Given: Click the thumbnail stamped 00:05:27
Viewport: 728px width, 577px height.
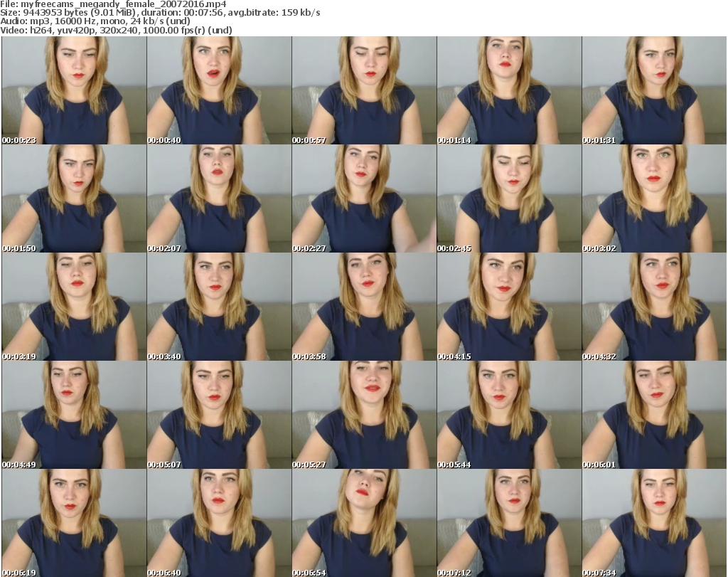Looking at the screenshot, I should (x=364, y=415).
